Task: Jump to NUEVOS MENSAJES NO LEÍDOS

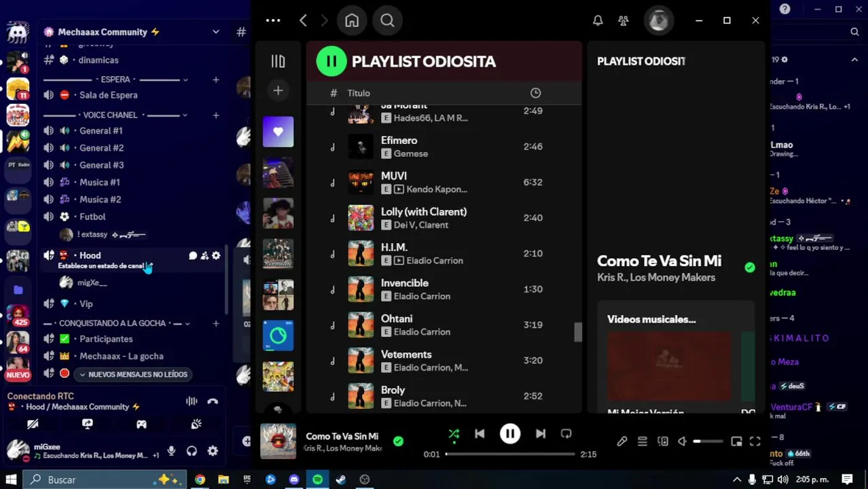Action: (x=132, y=374)
